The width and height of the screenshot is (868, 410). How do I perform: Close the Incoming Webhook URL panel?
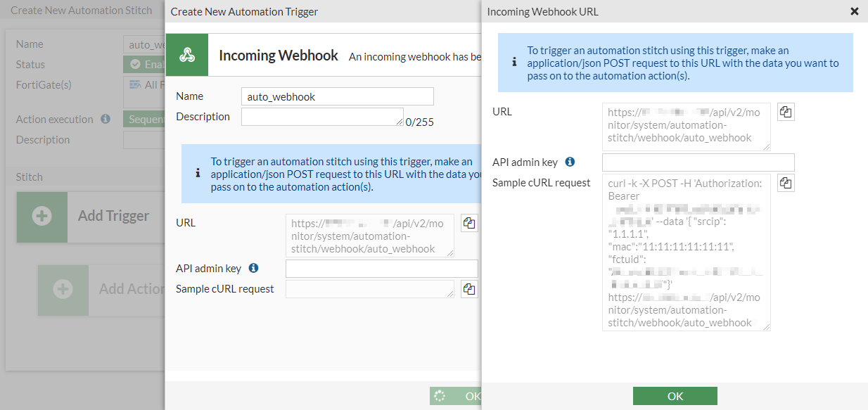coord(855,11)
